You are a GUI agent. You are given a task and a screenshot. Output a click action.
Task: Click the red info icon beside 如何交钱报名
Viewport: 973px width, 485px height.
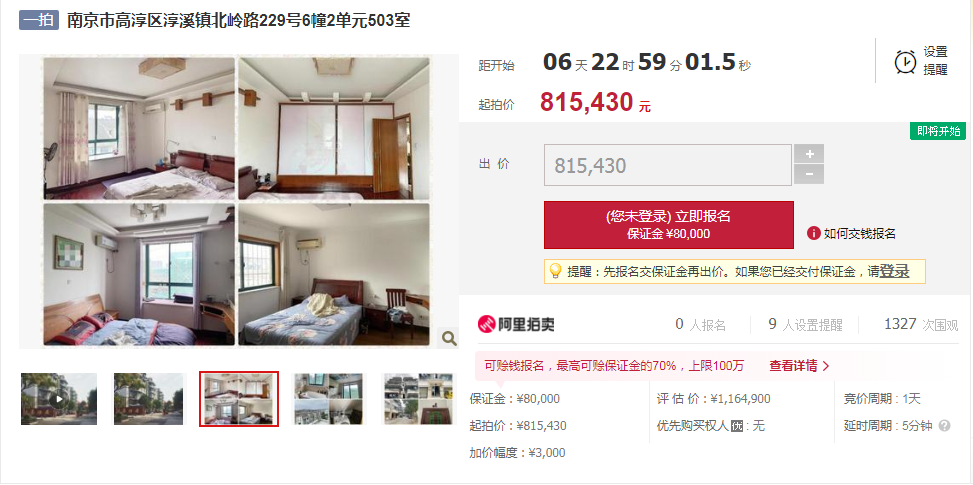coord(814,233)
